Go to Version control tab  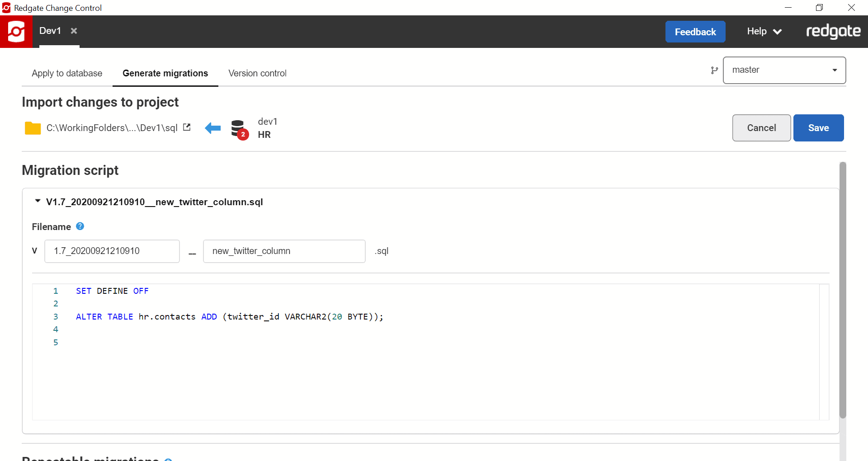click(x=257, y=73)
